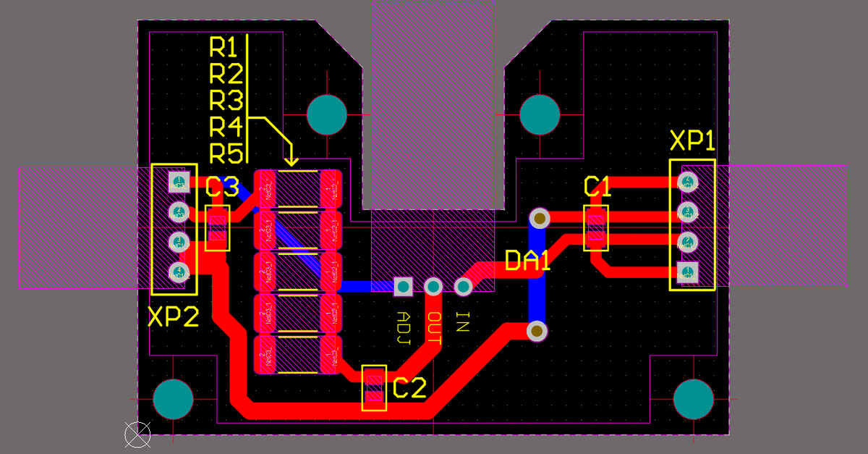The height and width of the screenshot is (454, 868).
Task: Select the DA1 OUT round pad
Action: pos(433,287)
